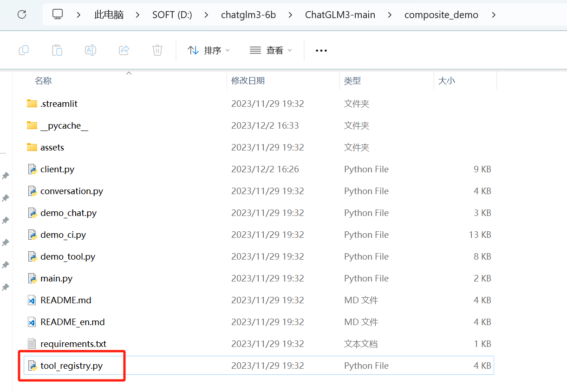Select the file name requirements.txt

click(x=73, y=344)
